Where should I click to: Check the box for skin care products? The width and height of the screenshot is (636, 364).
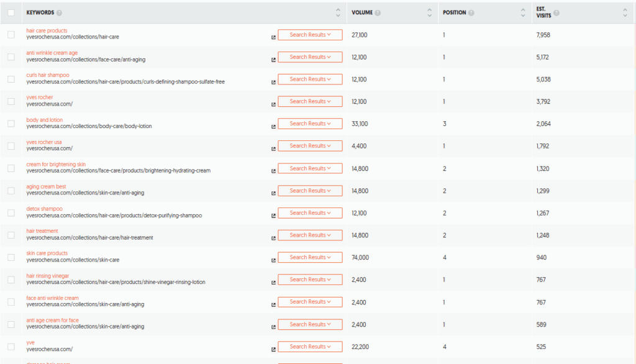click(x=11, y=258)
